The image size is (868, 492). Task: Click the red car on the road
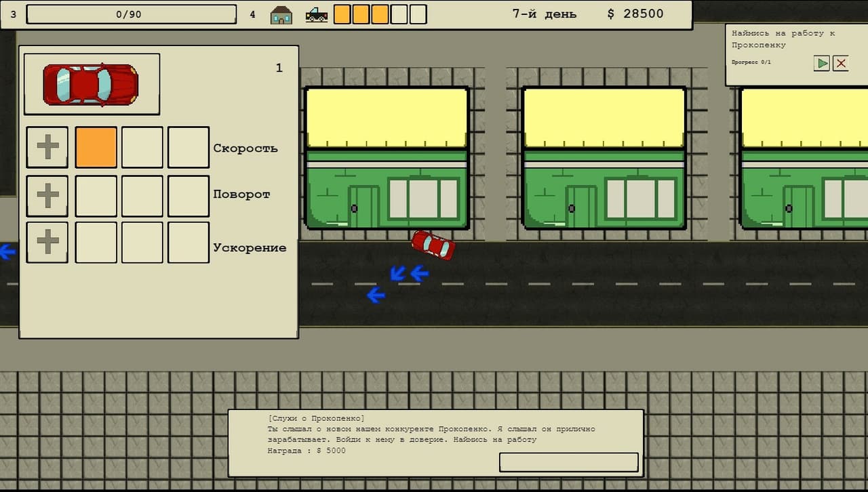click(433, 245)
